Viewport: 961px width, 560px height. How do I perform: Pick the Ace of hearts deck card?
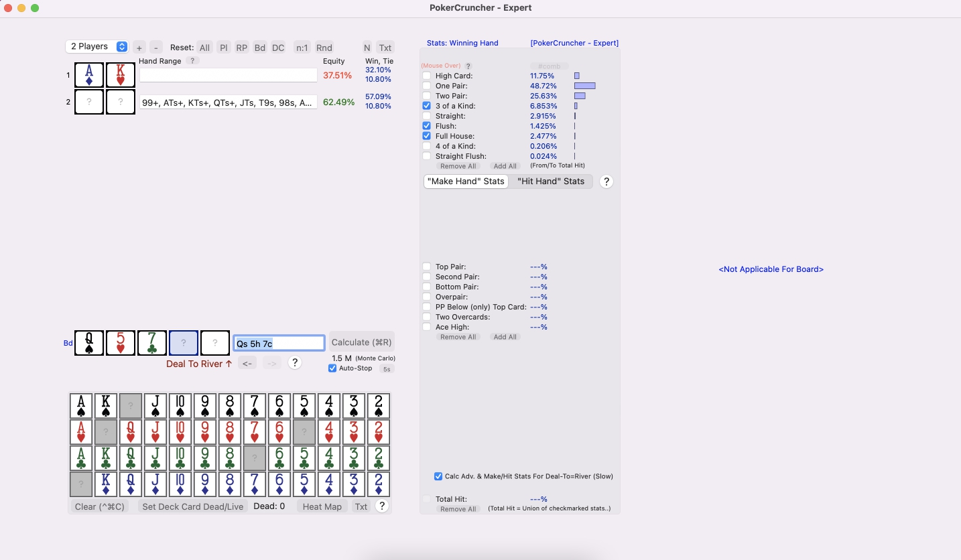click(x=81, y=432)
